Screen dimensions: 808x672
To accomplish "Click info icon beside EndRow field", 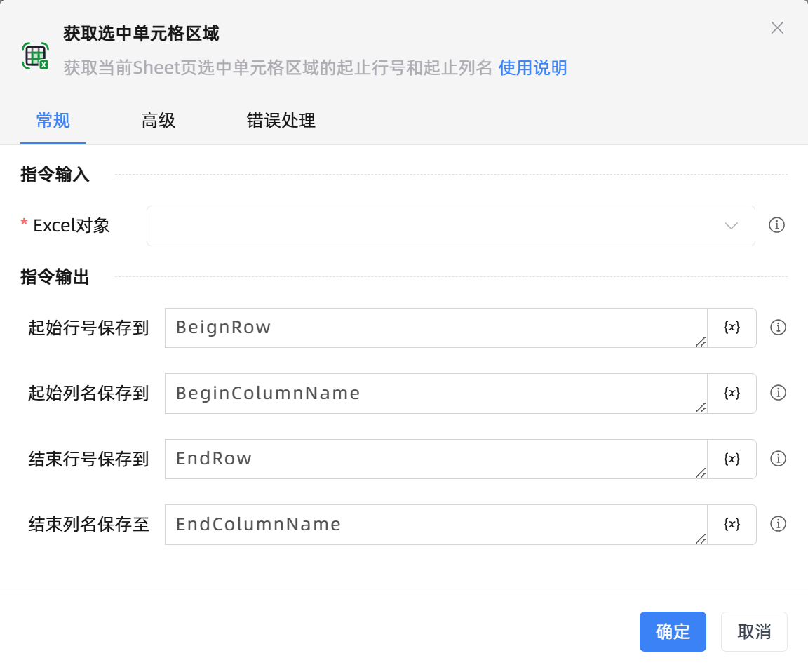I will point(778,459).
